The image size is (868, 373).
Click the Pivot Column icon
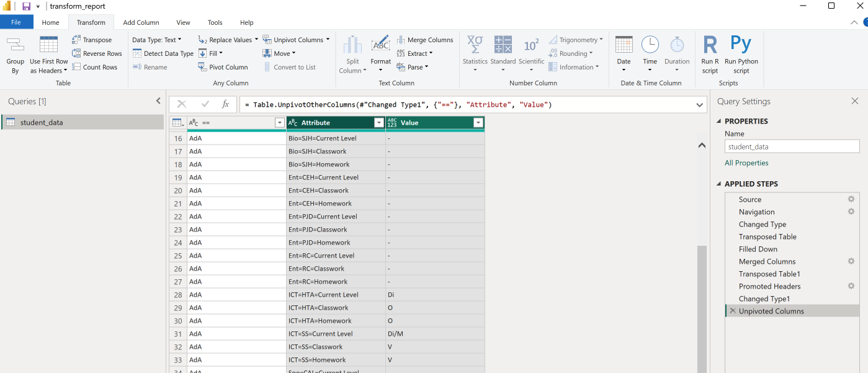coord(202,67)
